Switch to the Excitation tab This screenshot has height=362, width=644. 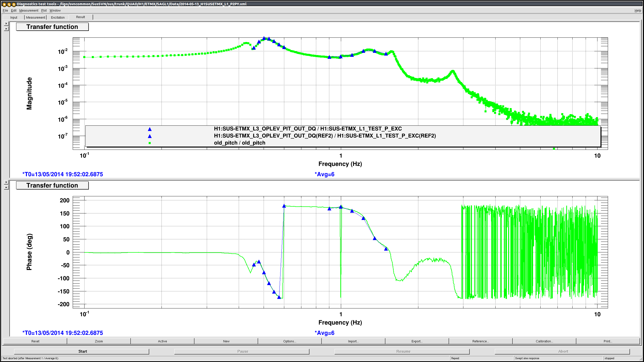pyautogui.click(x=58, y=17)
